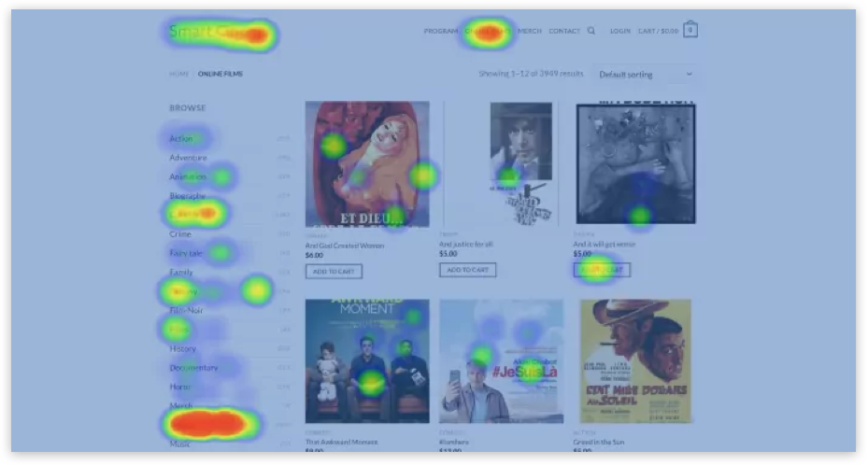The image size is (868, 465).
Task: Browse the Merch category in sidebar
Action: [180, 405]
